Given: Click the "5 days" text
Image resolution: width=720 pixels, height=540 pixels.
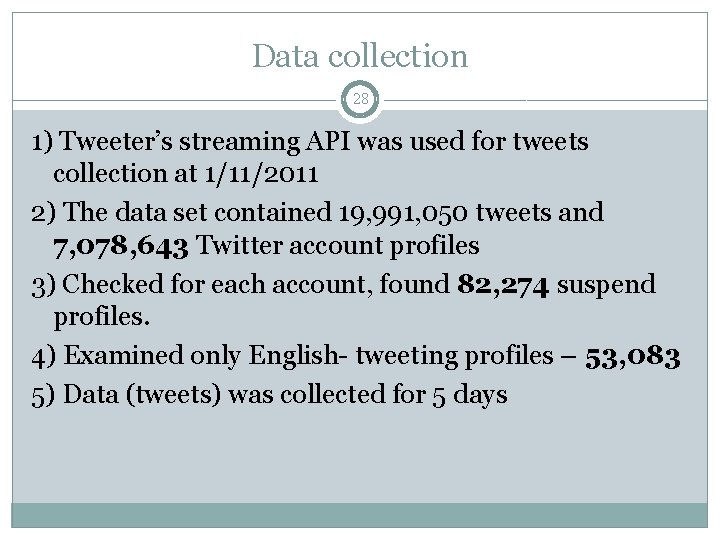Looking at the screenshot, I should (x=470, y=394).
